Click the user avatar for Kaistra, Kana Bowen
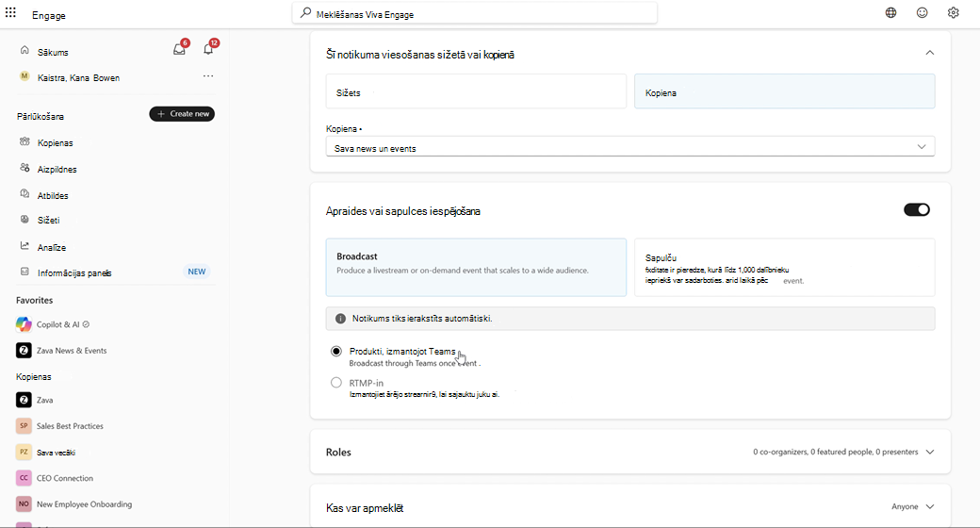 (24, 76)
